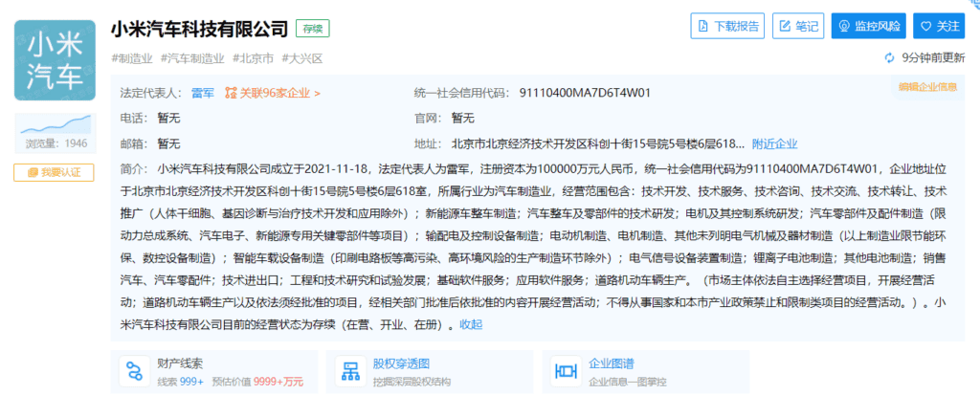Open the 企业图谱 enterprise graph icon

click(566, 372)
